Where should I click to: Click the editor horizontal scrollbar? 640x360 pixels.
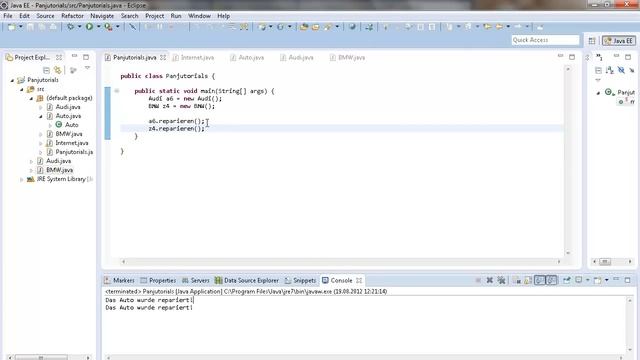[341, 262]
